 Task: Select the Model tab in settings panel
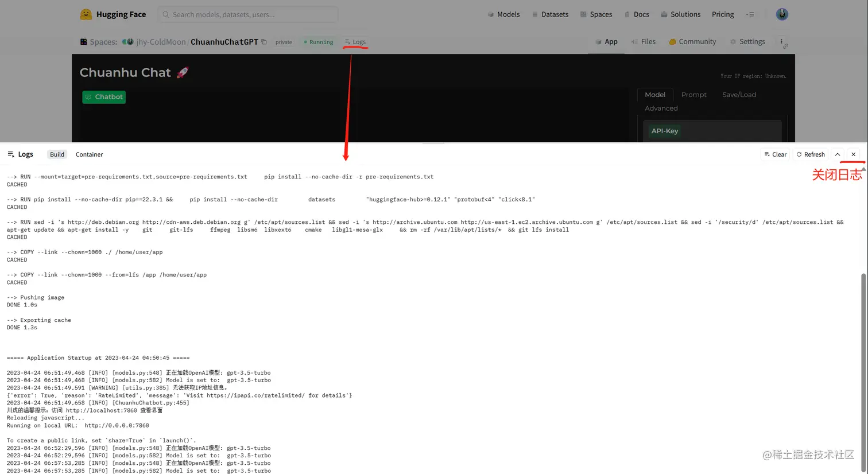point(655,95)
